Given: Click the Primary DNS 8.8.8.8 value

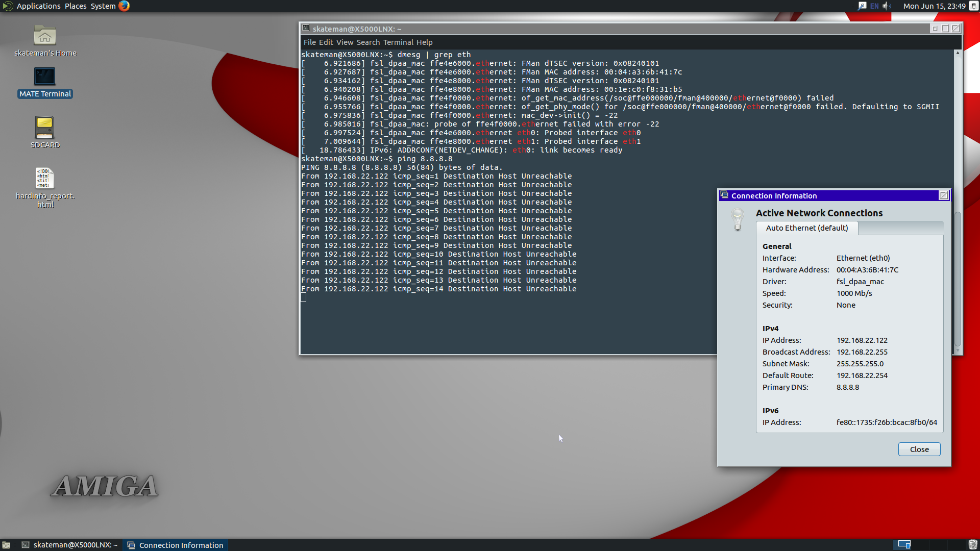Looking at the screenshot, I should point(847,387).
